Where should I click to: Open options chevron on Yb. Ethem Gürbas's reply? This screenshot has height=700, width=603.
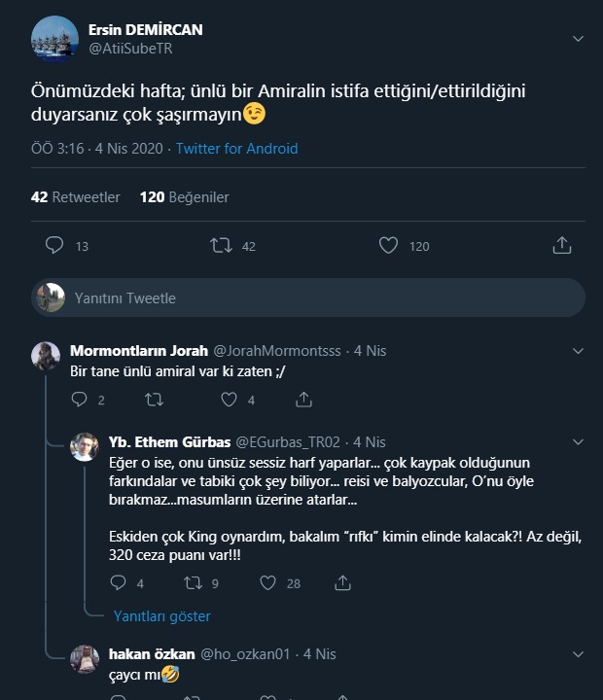click(x=578, y=441)
